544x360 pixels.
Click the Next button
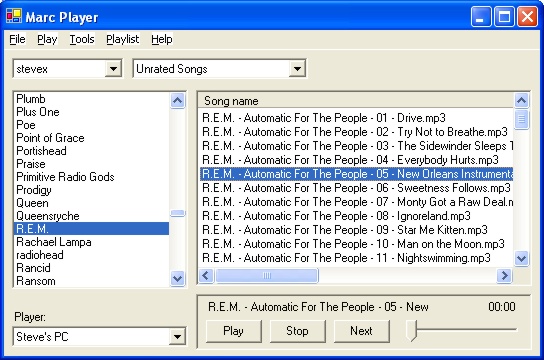pos(361,331)
